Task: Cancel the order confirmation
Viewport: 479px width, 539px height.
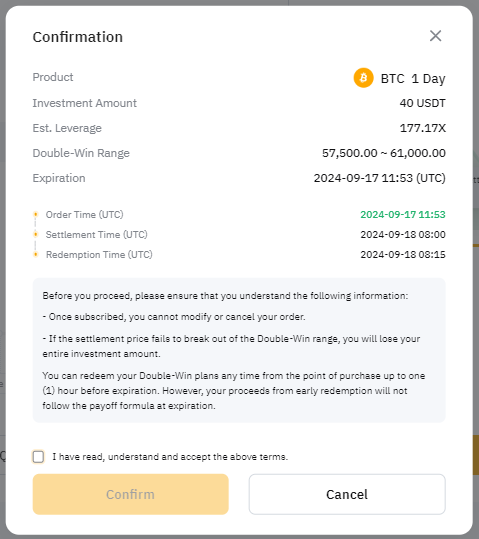Action: [347, 494]
